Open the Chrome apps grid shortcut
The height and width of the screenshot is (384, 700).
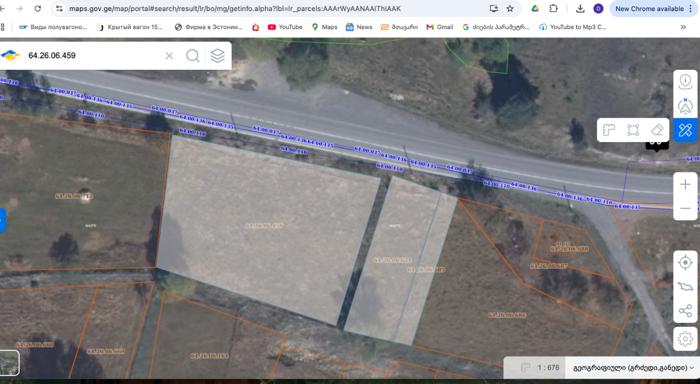[2, 27]
